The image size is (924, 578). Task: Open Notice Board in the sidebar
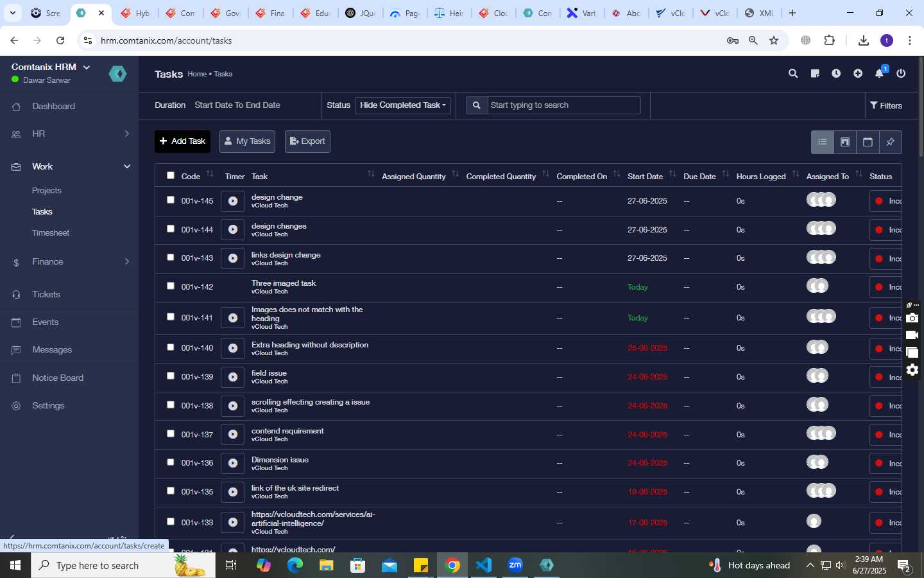tap(58, 378)
